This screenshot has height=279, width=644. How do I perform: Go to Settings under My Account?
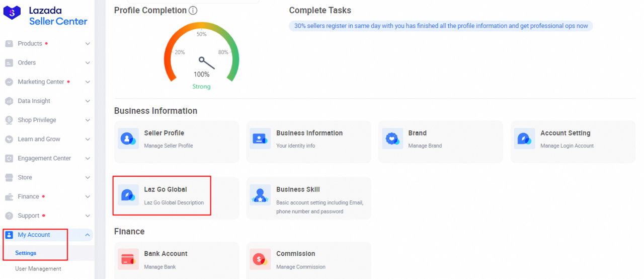pos(26,253)
